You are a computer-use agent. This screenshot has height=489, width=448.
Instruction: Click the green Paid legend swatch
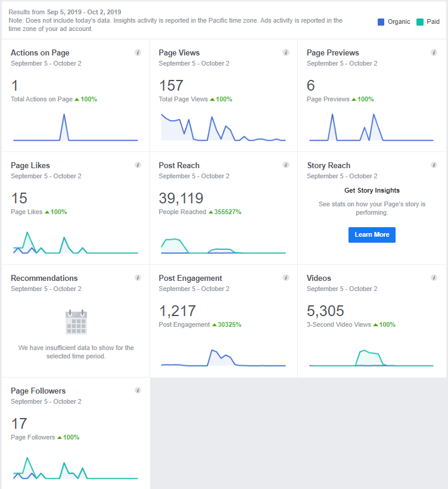(x=420, y=22)
